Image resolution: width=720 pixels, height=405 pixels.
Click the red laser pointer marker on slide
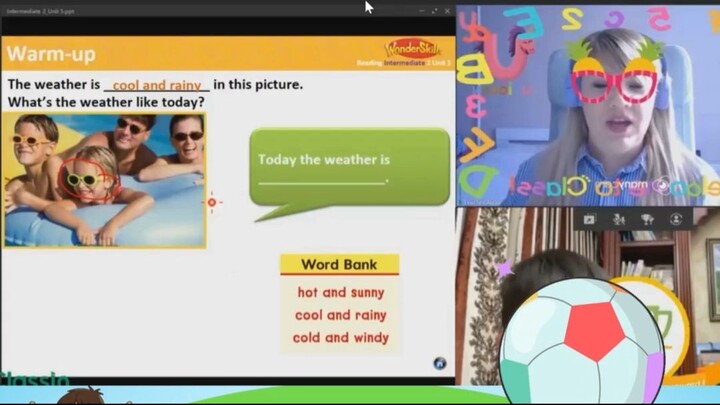click(212, 202)
